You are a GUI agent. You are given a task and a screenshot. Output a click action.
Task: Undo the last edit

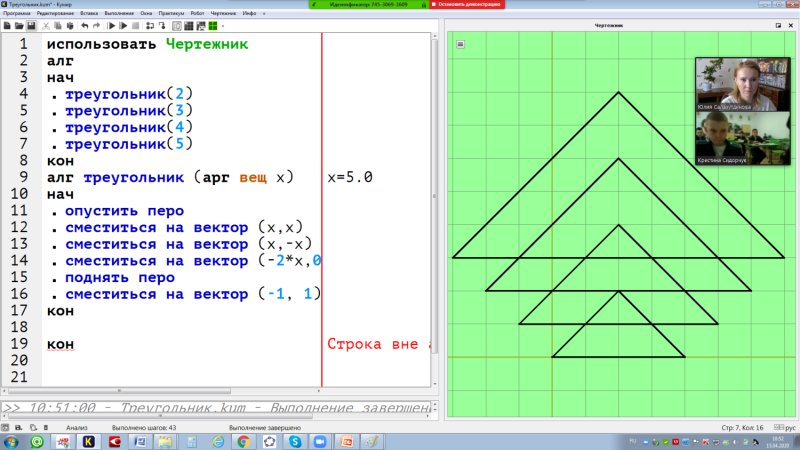[x=85, y=26]
